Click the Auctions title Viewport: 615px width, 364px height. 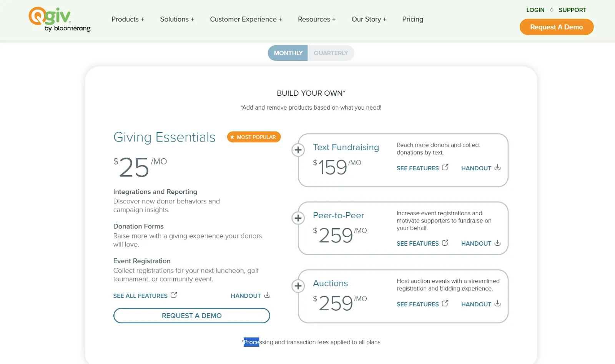pos(330,283)
